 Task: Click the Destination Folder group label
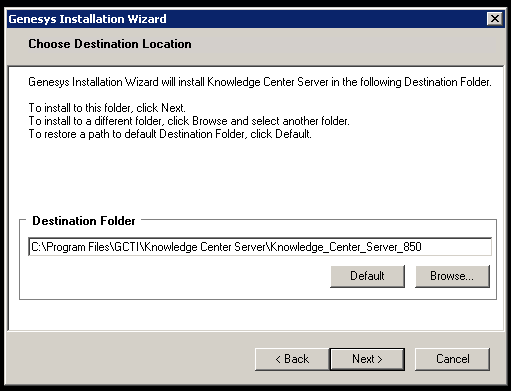coord(84,221)
